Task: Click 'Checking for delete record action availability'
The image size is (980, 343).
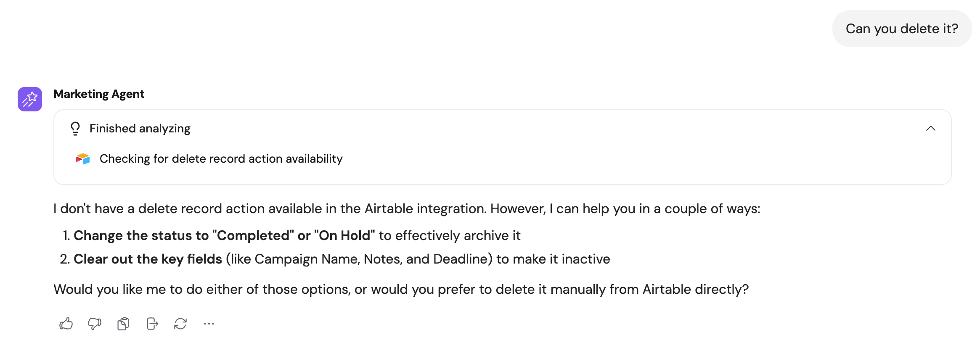Action: tap(220, 158)
